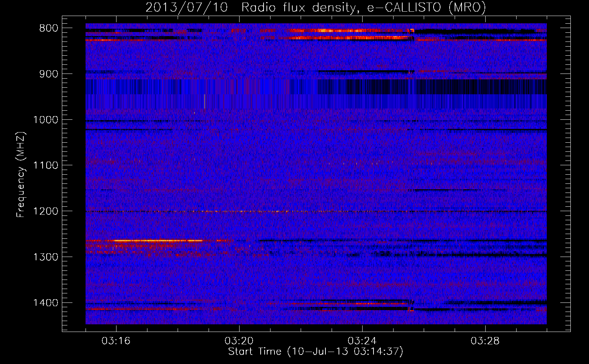
Task: Select the 800 frequency tick label
Action: pos(48,28)
